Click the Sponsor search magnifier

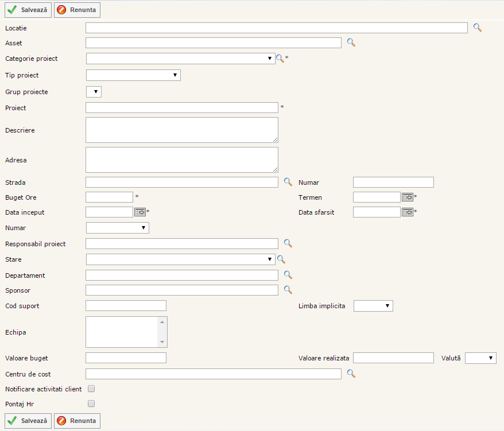(288, 290)
